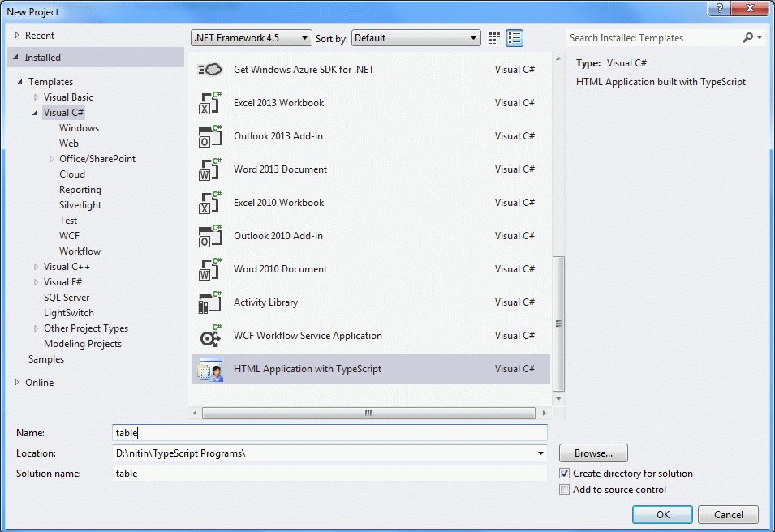
Task: Select the Modeling Projects node
Action: coord(83,344)
